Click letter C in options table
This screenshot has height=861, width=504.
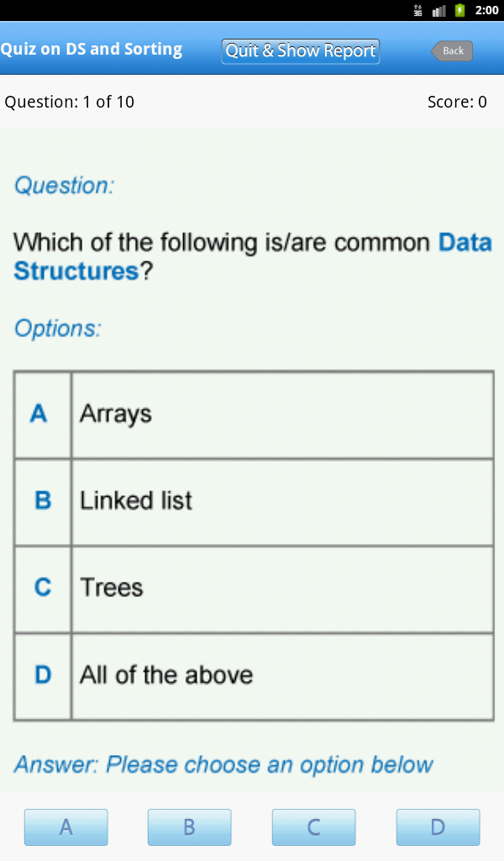[x=43, y=588]
